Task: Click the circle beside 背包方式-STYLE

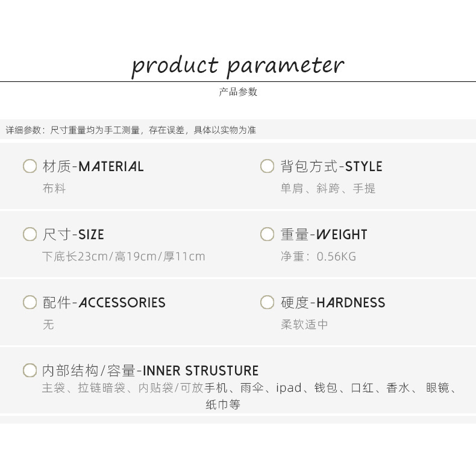Action: [x=267, y=166]
